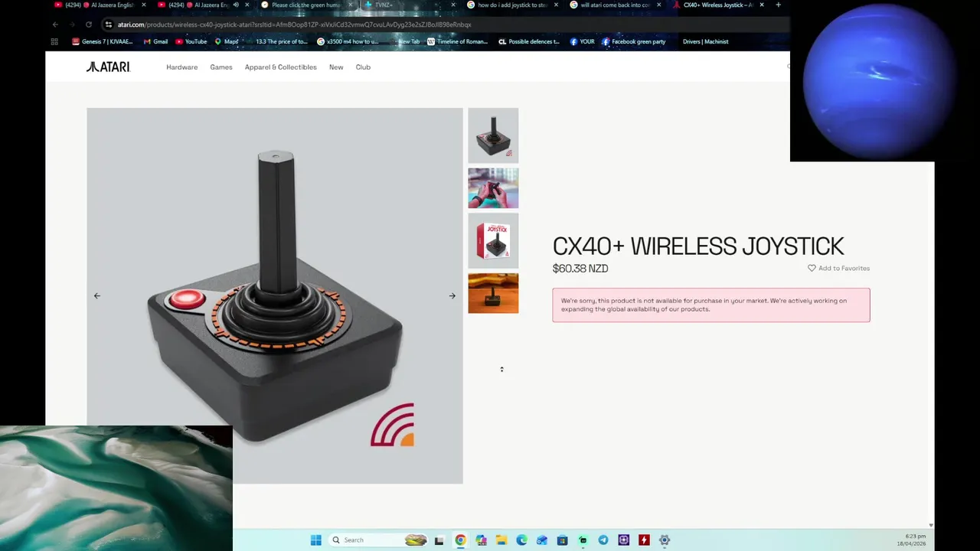Switch to 'how do i add joystick' tab
Viewport: 980px width, 551px height.
point(511,5)
